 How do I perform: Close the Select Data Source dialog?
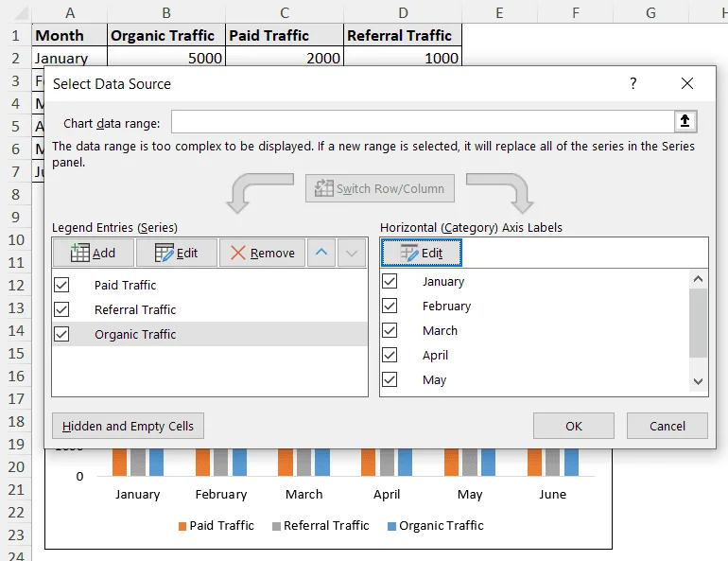pos(687,83)
